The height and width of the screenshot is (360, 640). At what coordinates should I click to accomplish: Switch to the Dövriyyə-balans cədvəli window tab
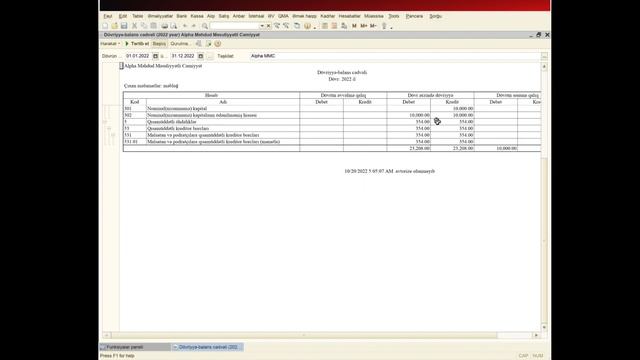tap(208, 347)
